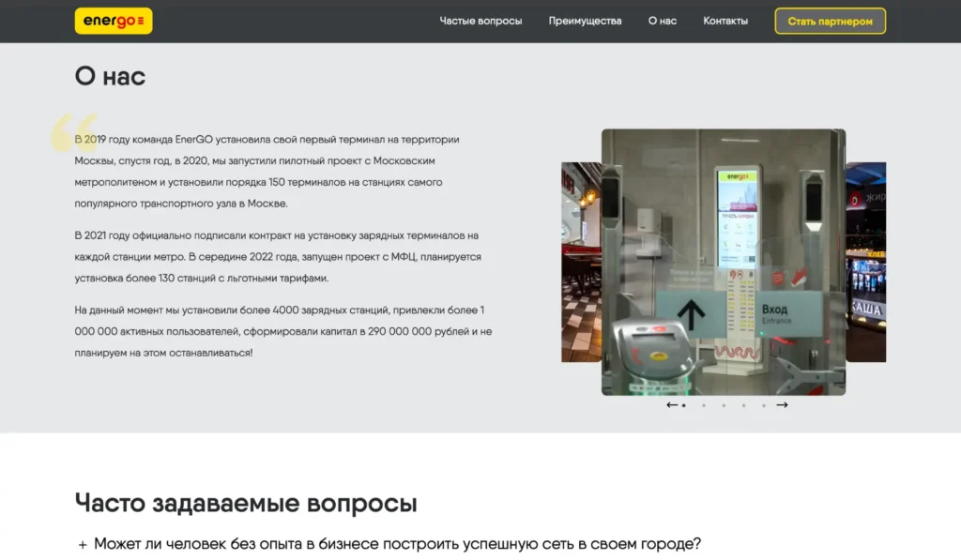
Task: Open the Частые вопросы menu item
Action: tap(480, 21)
